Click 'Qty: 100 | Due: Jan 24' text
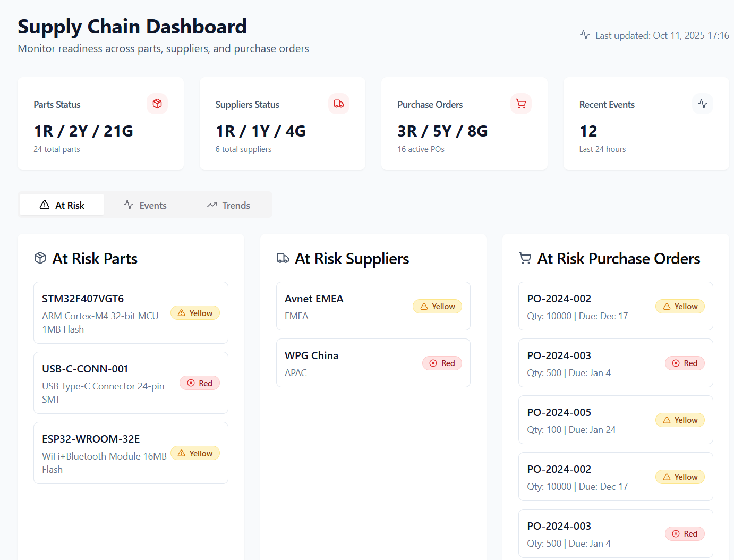 pyautogui.click(x=571, y=429)
